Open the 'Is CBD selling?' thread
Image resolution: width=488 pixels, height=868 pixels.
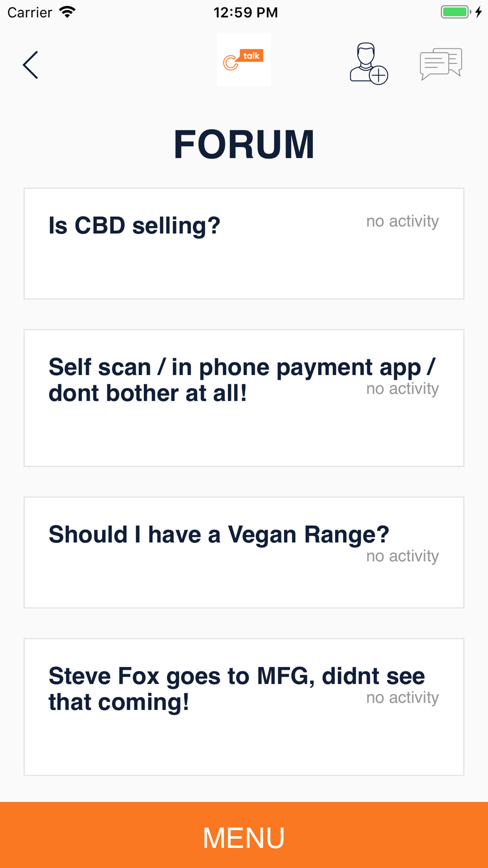(x=244, y=244)
